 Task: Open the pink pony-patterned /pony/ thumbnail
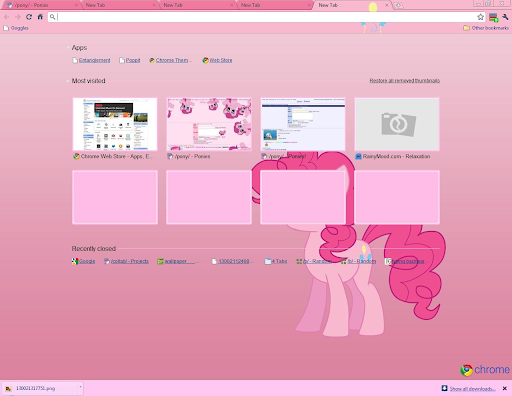[x=209, y=124]
